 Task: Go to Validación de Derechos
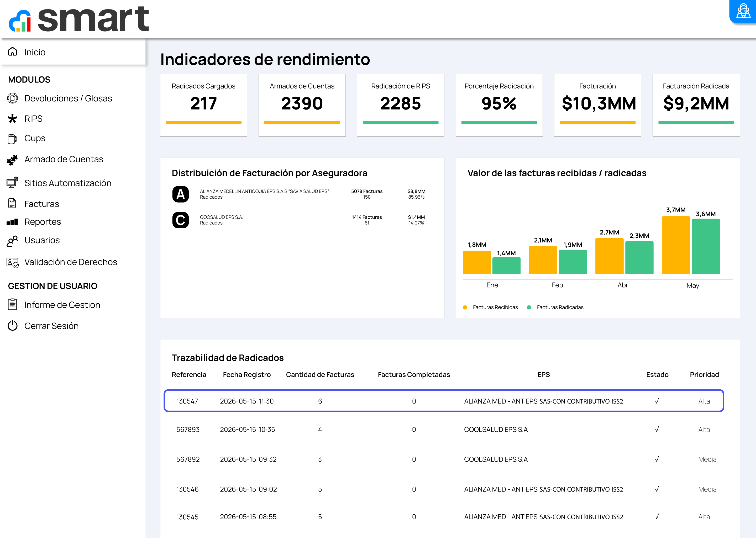pos(71,262)
